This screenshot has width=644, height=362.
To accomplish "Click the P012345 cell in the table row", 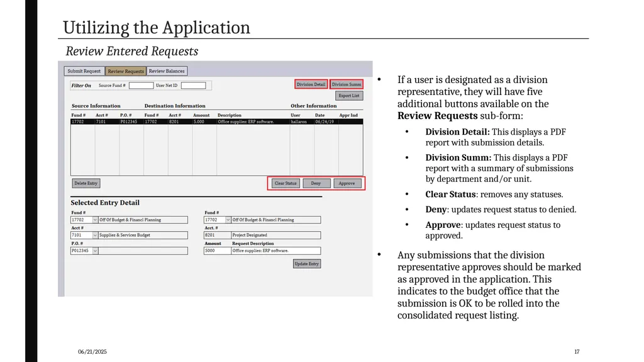I will coord(131,122).
